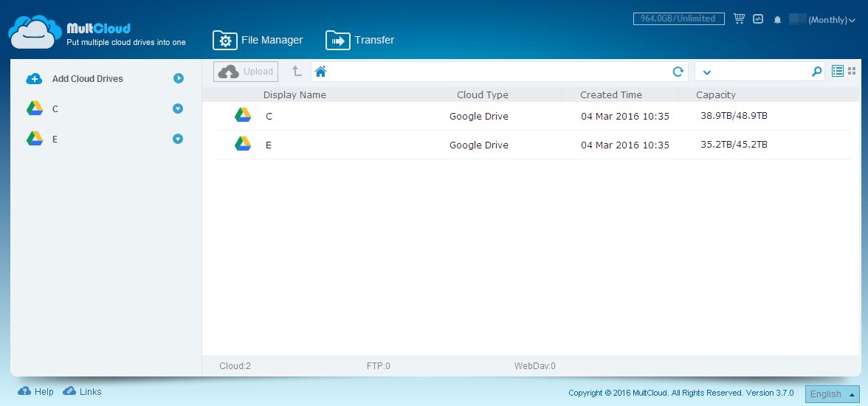
Task: Click the 964.0GB/Unlimited traffic box
Action: pos(679,19)
